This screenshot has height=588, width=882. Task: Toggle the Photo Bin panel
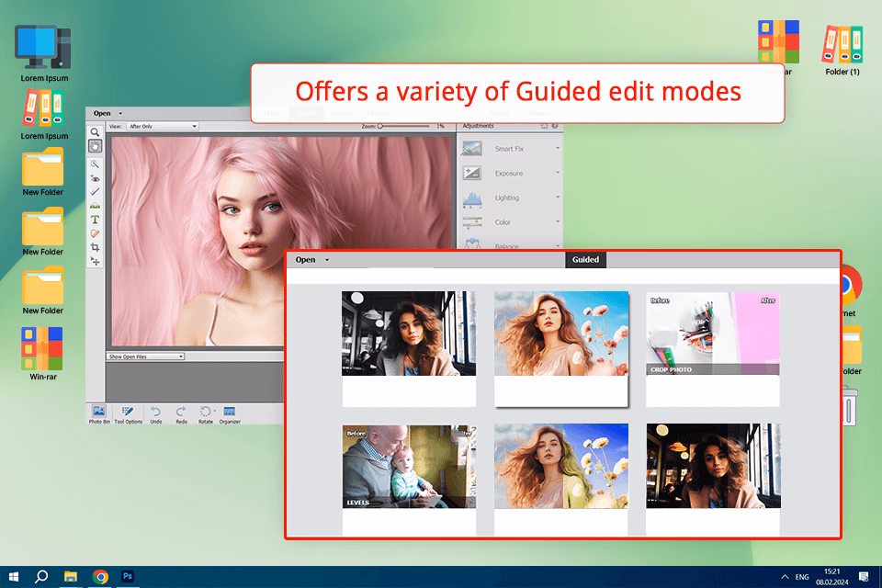pos(99,413)
